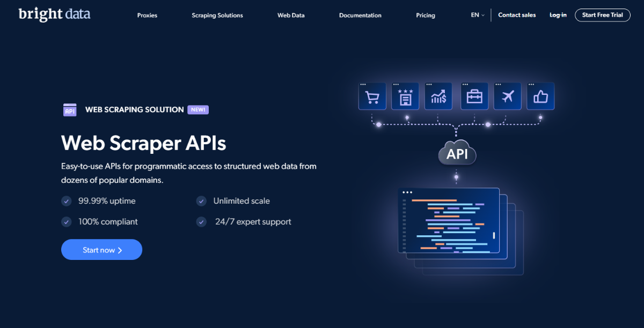The width and height of the screenshot is (644, 328).
Task: Expand the EN language dropdown
Action: coord(478,15)
